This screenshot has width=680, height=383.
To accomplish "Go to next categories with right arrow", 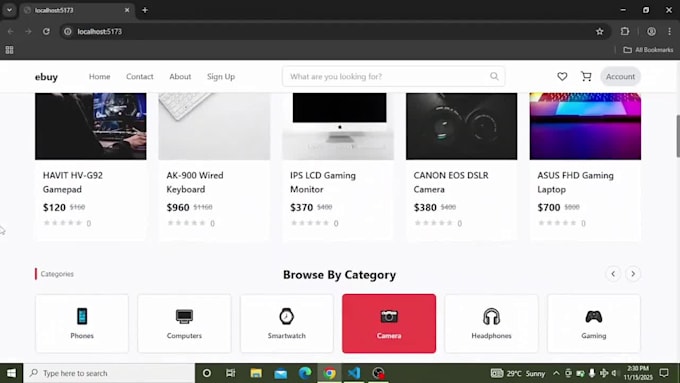I will pyautogui.click(x=633, y=274).
